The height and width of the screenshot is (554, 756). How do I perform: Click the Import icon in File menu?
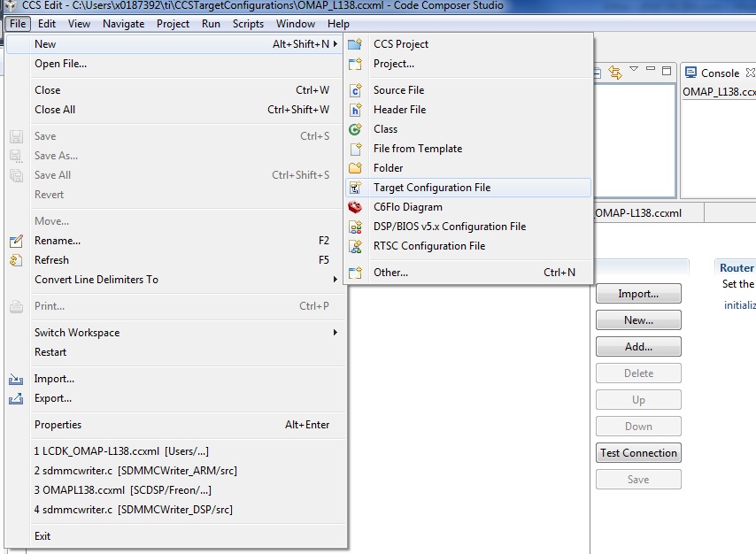click(x=16, y=380)
